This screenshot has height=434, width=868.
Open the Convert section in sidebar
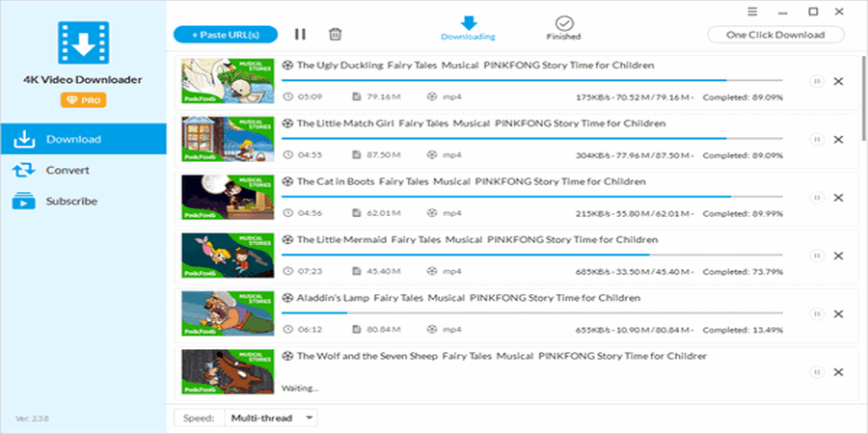coord(83,170)
